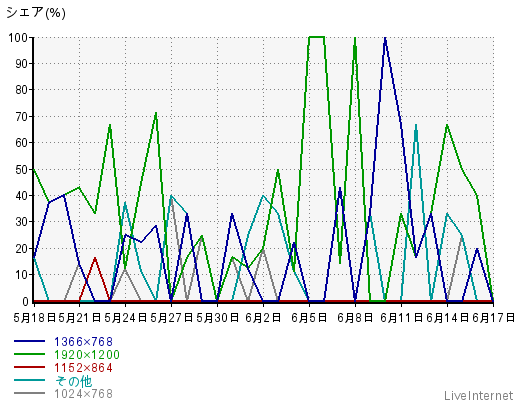Click the gray 1024×768 legend line swatch
The width and height of the screenshot is (520, 405).
point(29,393)
